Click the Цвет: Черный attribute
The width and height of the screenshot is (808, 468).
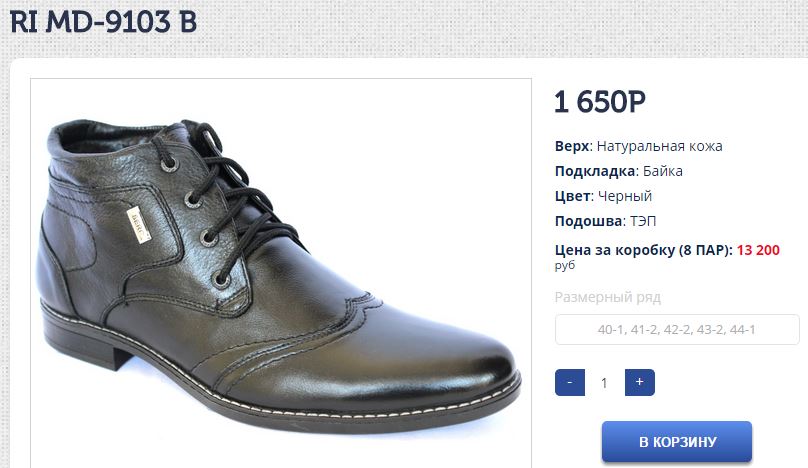[603, 196]
